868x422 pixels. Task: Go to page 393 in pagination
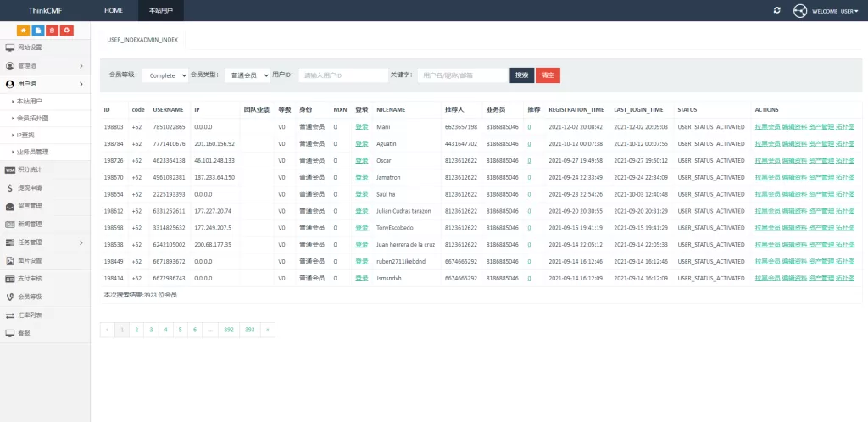[249, 329]
